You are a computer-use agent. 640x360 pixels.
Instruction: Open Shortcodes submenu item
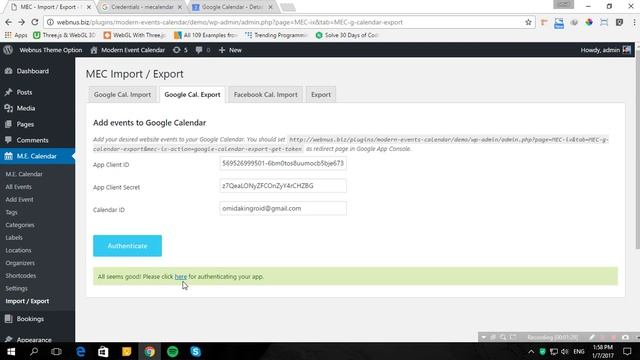pos(20,276)
